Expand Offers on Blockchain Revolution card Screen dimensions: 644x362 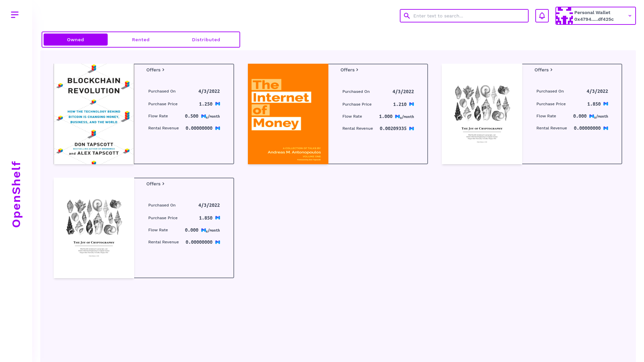[155, 70]
